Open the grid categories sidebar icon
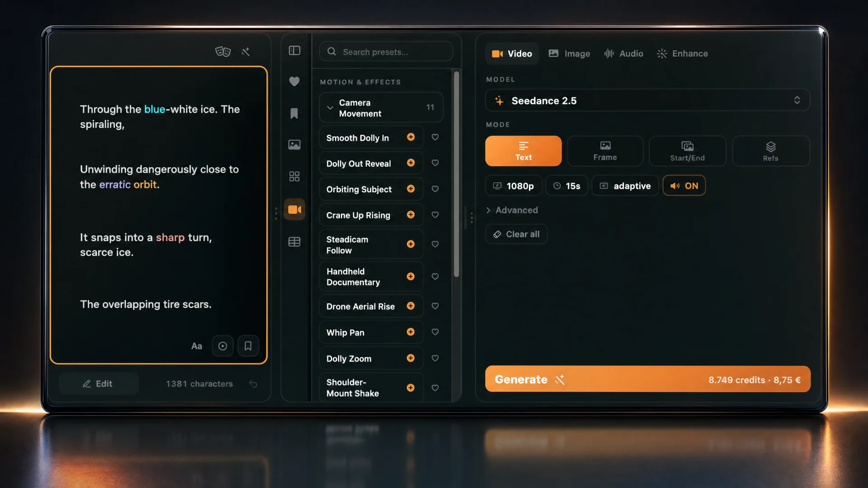Image resolution: width=868 pixels, height=488 pixels. (294, 176)
